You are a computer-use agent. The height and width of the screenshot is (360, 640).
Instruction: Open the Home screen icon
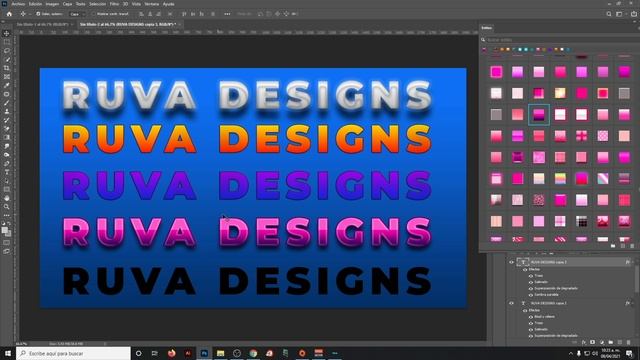9,14
